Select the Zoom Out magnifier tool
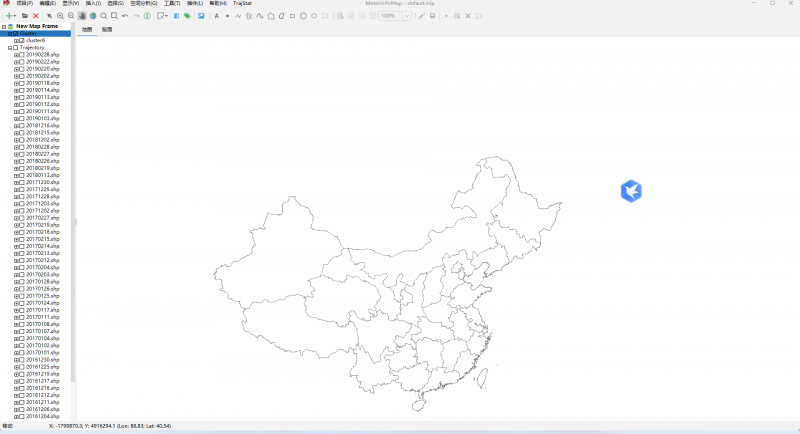 coord(70,16)
